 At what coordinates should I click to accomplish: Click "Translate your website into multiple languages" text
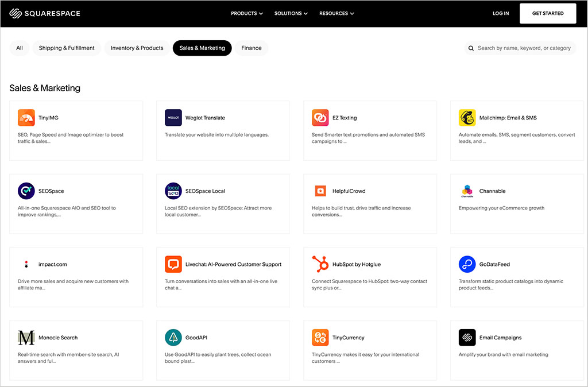(216, 134)
